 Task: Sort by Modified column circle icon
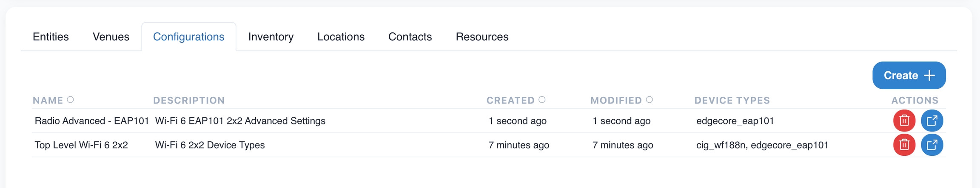(x=649, y=100)
